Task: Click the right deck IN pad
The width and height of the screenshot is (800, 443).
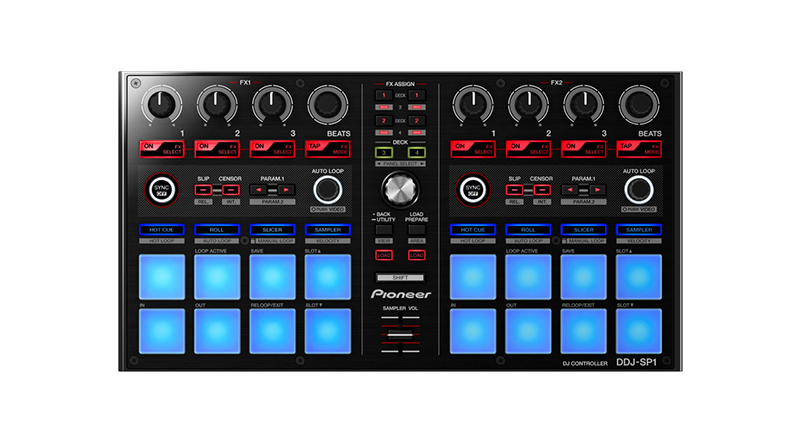Action: (x=473, y=331)
